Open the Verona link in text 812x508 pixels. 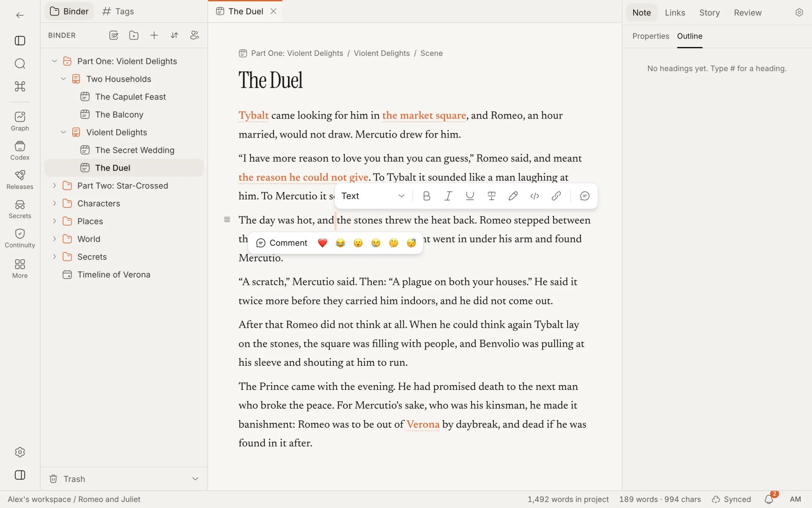tap(423, 425)
